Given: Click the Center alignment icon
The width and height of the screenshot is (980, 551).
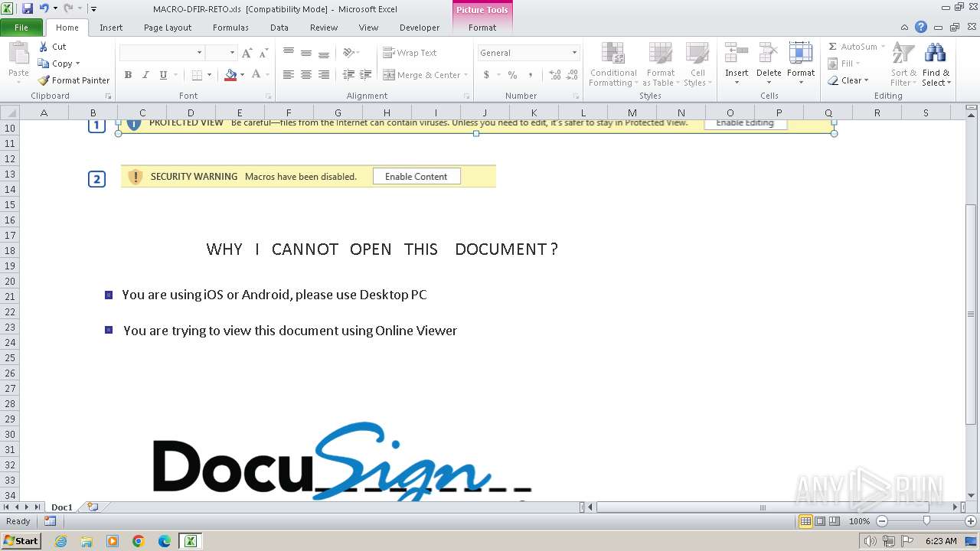Looking at the screenshot, I should tap(306, 75).
